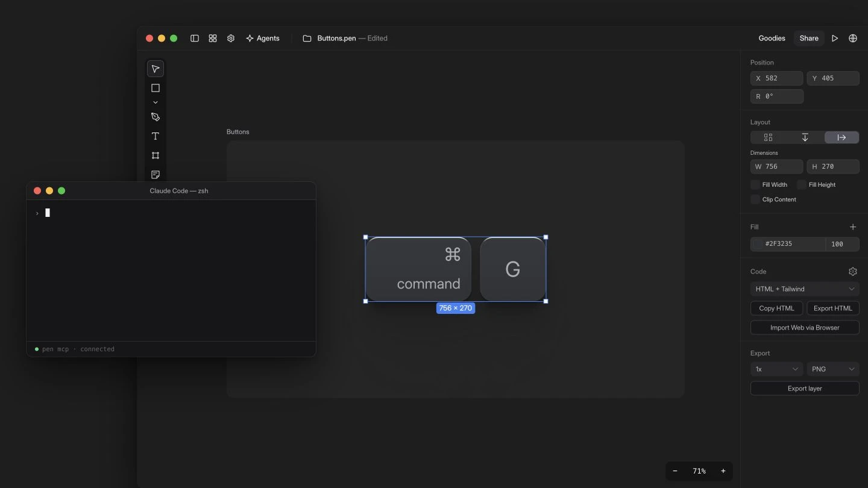Choose the Text tool
This screenshot has width=868, height=488.
tap(156, 136)
